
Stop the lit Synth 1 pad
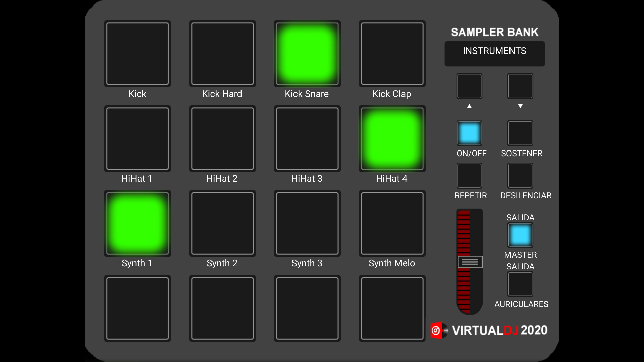(138, 223)
